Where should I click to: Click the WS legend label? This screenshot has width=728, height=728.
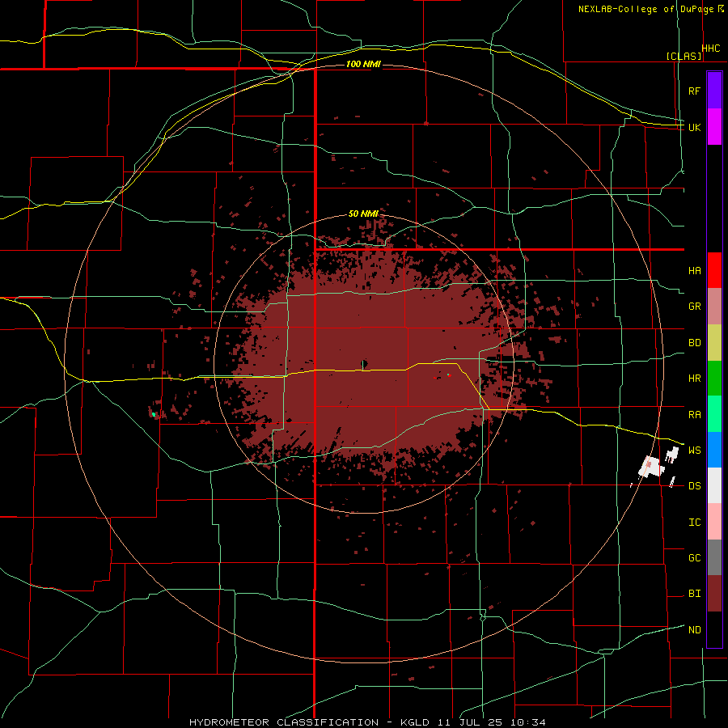pos(695,450)
